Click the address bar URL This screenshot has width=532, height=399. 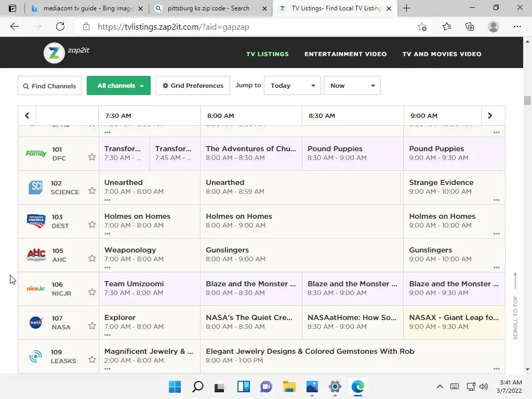tap(174, 27)
